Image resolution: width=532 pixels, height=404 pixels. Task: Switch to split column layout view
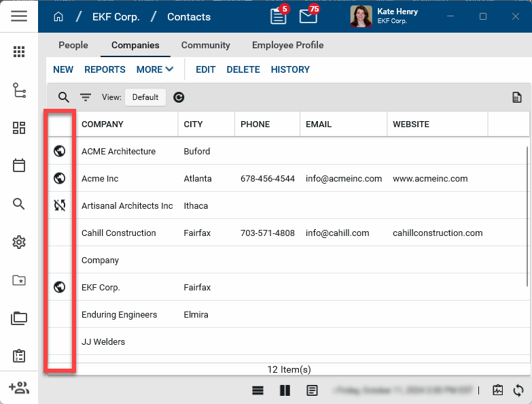[285, 390]
